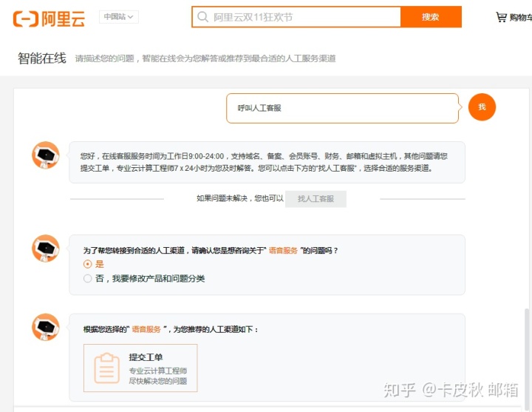Image resolution: width=532 pixels, height=412 pixels.
Task: Expand the 中国站 site dropdown
Action: [119, 17]
